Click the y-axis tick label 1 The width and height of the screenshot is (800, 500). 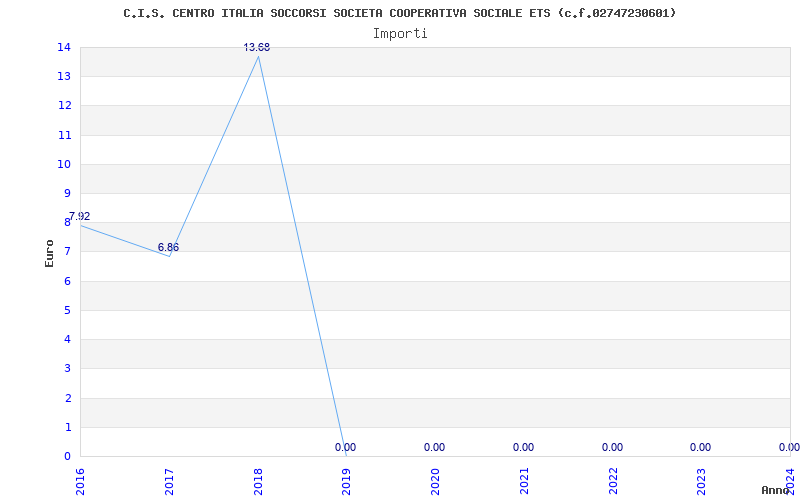[x=67, y=427]
